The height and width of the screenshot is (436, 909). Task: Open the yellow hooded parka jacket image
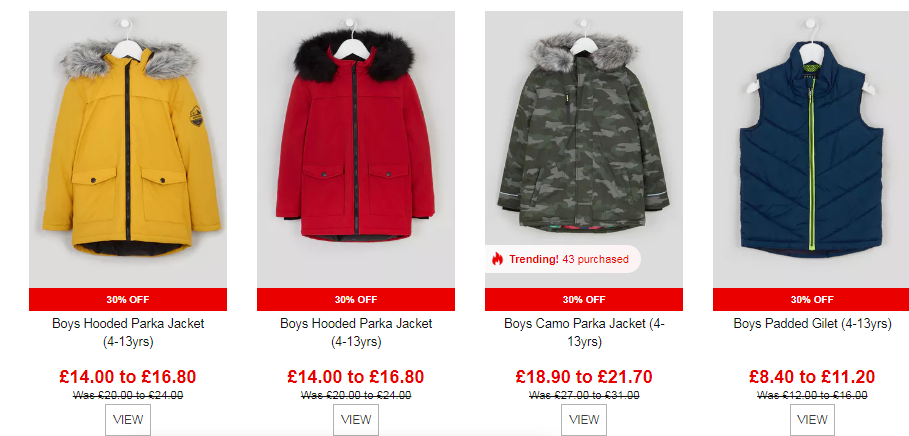click(128, 150)
